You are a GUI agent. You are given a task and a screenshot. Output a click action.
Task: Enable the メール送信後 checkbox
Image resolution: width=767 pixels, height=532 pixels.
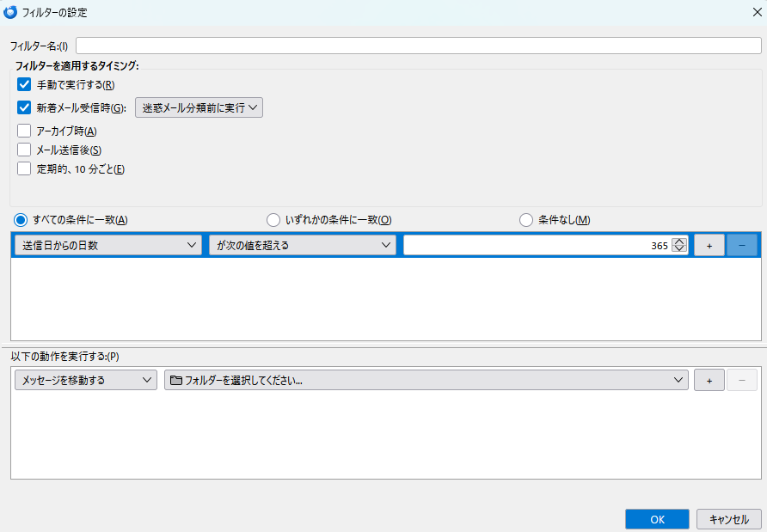[24, 149]
